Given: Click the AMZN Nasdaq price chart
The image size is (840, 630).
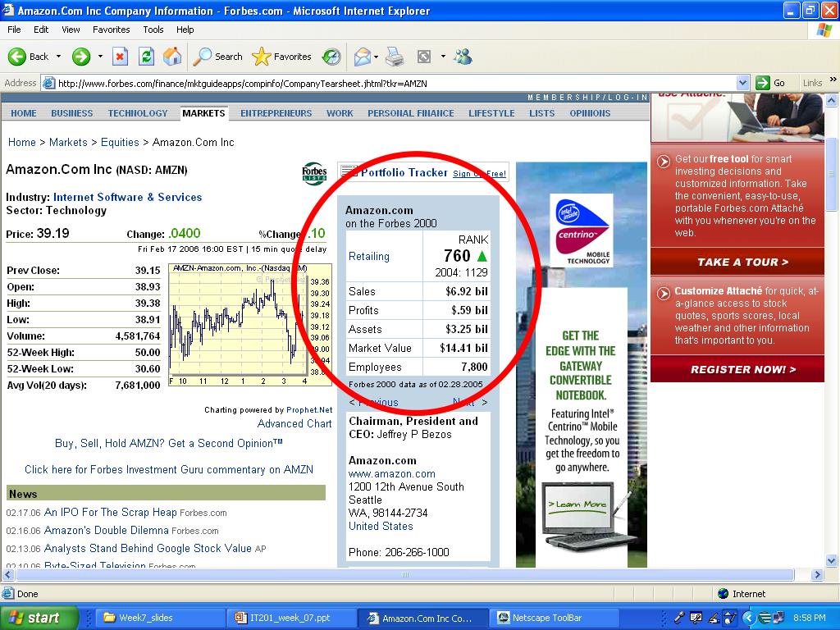Looking at the screenshot, I should click(250, 325).
